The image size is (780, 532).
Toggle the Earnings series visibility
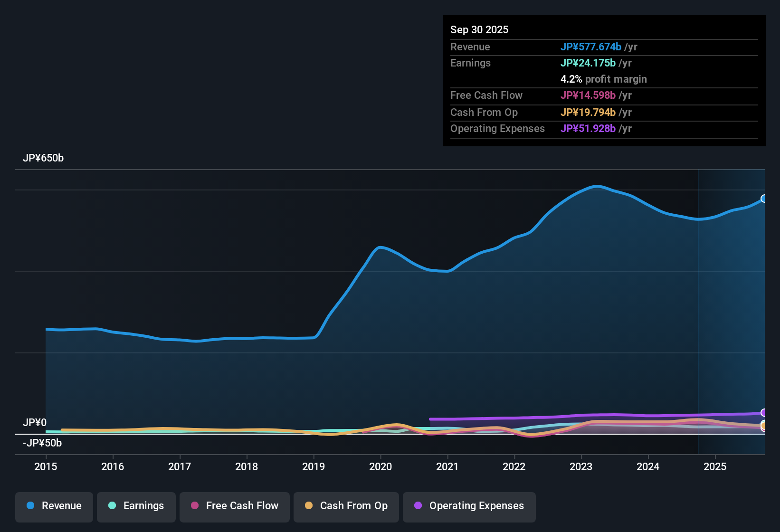pos(136,506)
